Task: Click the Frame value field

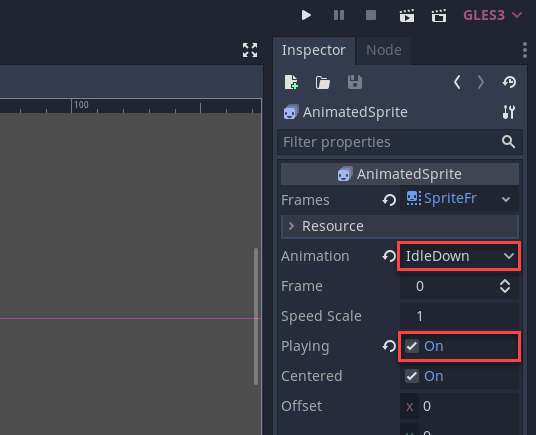Action: click(x=448, y=286)
